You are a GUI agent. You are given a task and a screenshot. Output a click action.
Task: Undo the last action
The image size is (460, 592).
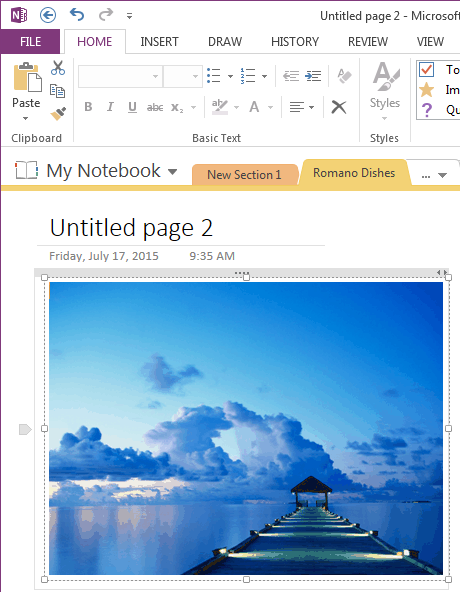77,15
